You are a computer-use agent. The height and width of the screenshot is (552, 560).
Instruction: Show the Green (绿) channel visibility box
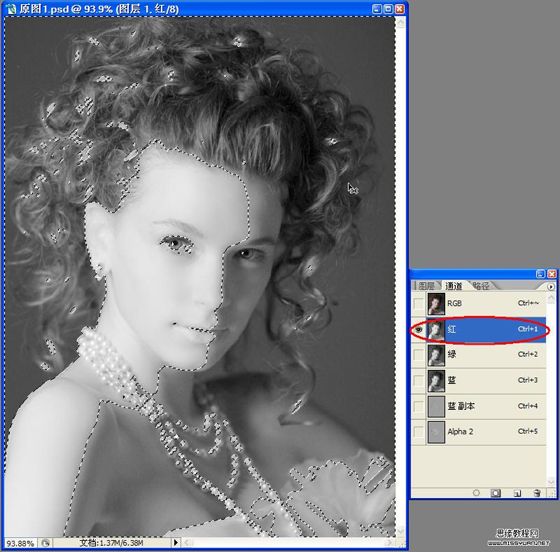coord(418,355)
